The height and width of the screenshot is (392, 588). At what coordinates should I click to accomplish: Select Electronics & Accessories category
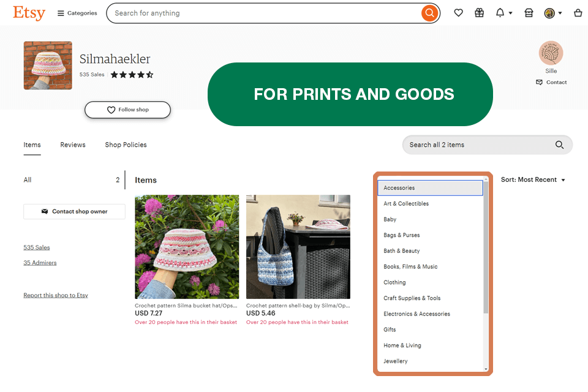click(430, 314)
